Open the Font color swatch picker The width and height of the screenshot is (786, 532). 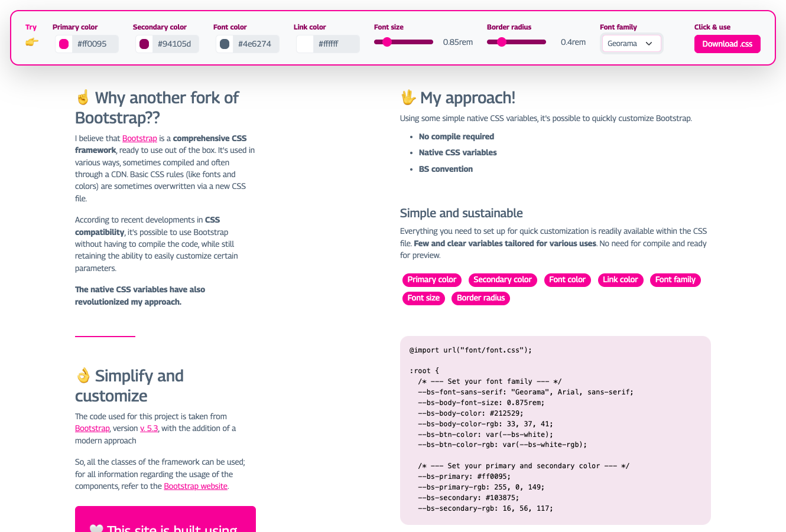pyautogui.click(x=225, y=44)
